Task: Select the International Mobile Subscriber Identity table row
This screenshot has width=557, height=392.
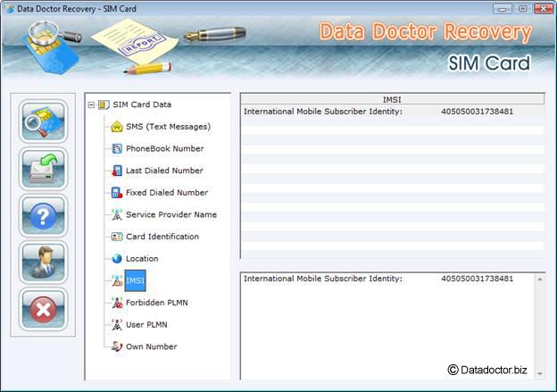Action: tap(393, 112)
